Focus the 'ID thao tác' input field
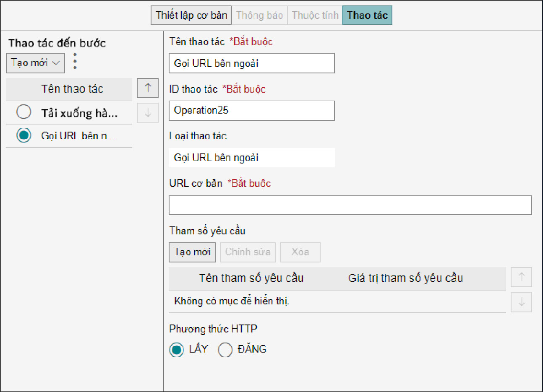 (251, 111)
